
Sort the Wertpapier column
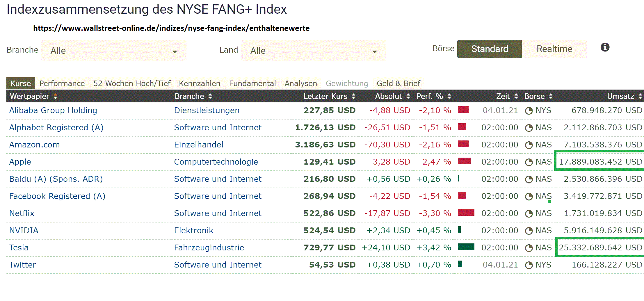tap(56, 96)
